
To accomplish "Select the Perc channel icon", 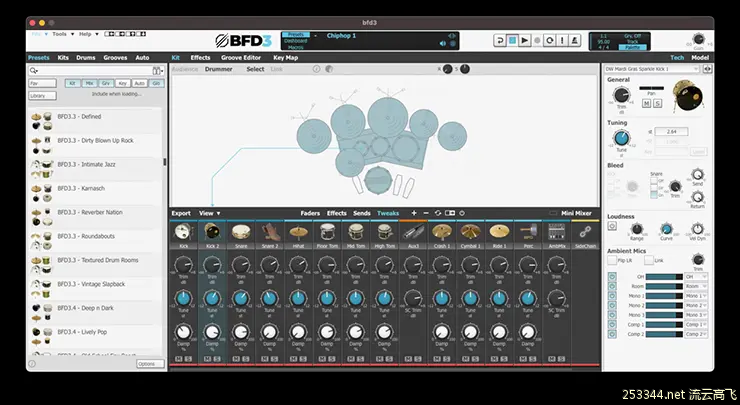I will pyautogui.click(x=528, y=232).
